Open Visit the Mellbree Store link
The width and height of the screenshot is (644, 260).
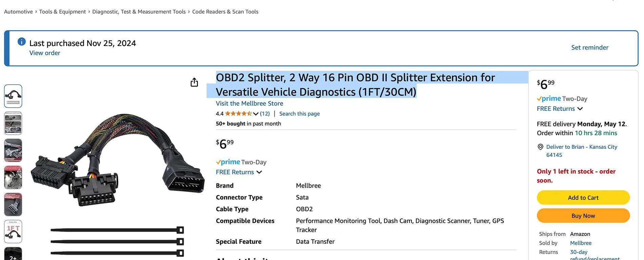tap(249, 104)
